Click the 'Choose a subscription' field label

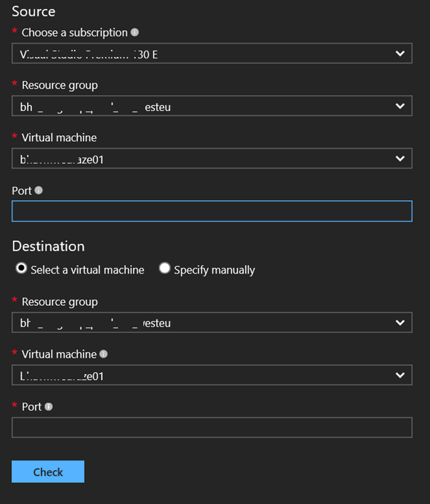[74, 32]
